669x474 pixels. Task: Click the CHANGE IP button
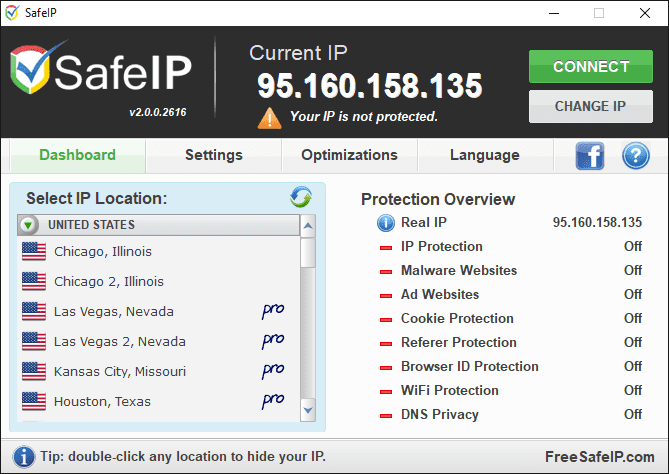[590, 106]
